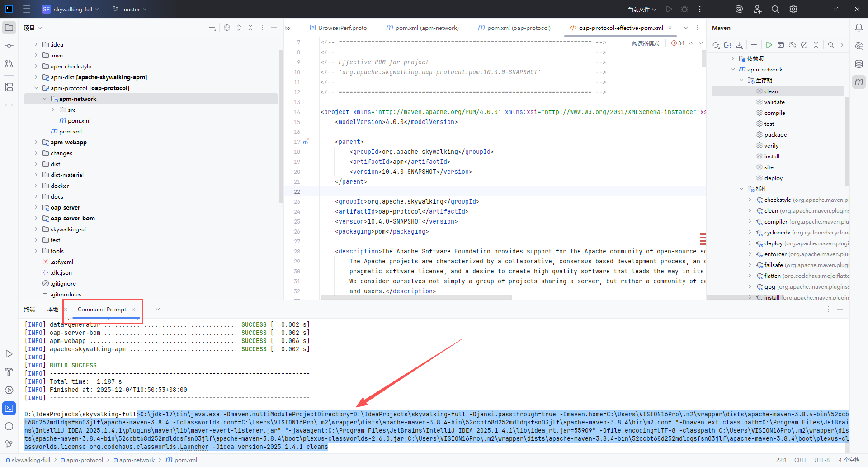868x467 pixels.
Task: Expand oap-server module
Action: coord(36,207)
